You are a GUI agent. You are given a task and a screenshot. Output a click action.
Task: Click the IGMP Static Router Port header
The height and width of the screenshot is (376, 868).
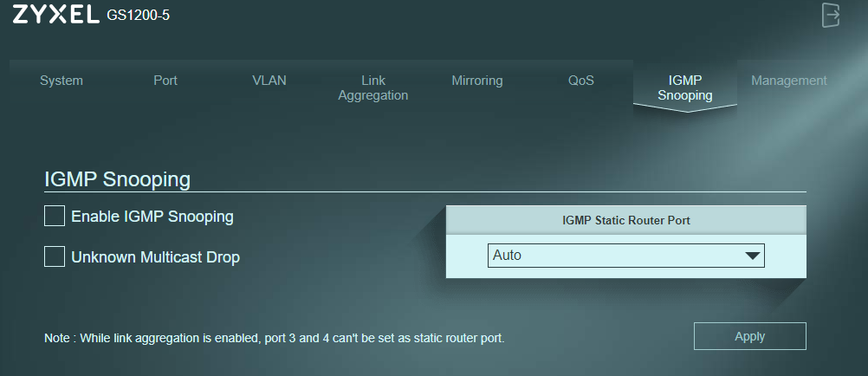coord(626,220)
